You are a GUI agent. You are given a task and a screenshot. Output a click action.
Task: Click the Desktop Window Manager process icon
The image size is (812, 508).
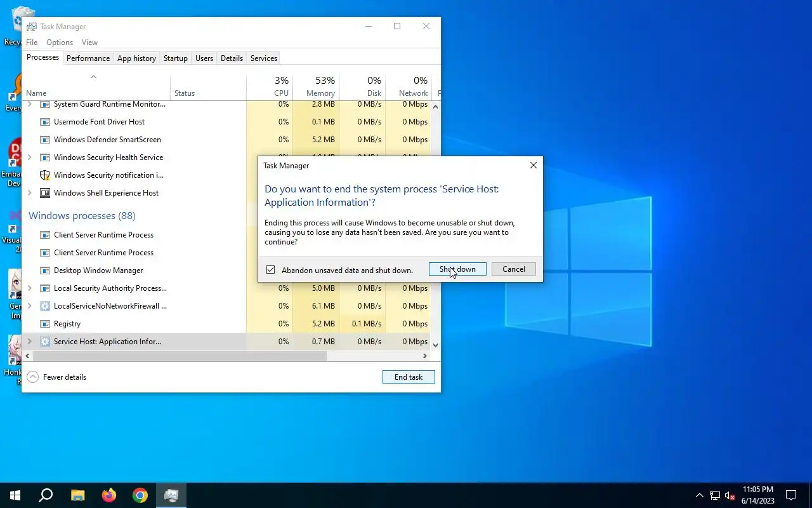[x=45, y=271]
